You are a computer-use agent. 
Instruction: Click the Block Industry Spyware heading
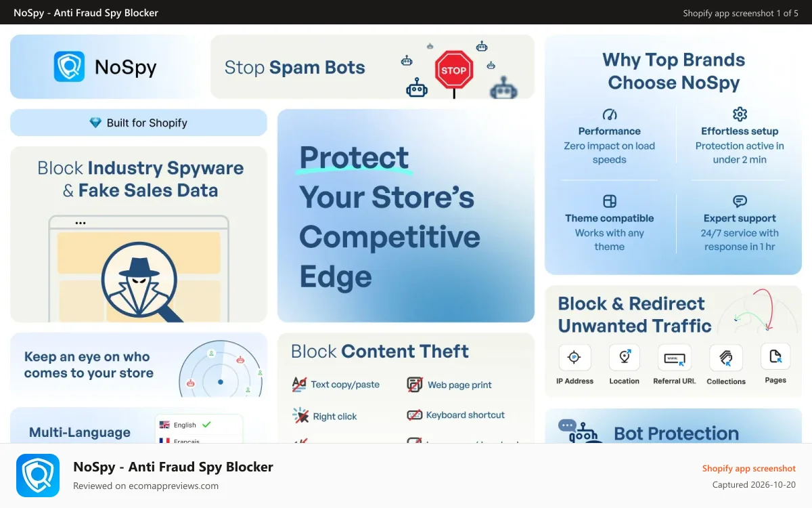[x=141, y=179]
